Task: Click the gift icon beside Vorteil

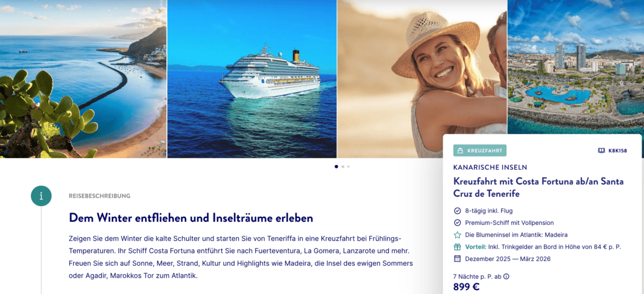Action: [457, 247]
